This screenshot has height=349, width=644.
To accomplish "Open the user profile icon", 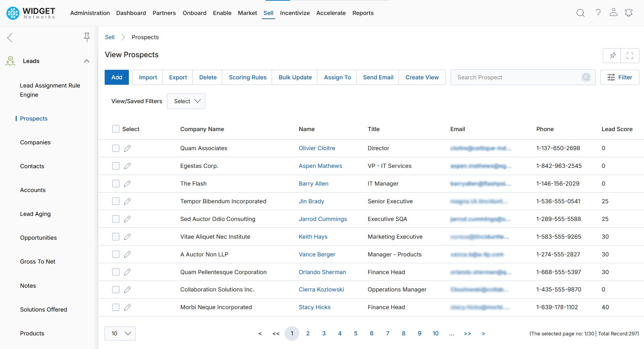I will click(614, 12).
